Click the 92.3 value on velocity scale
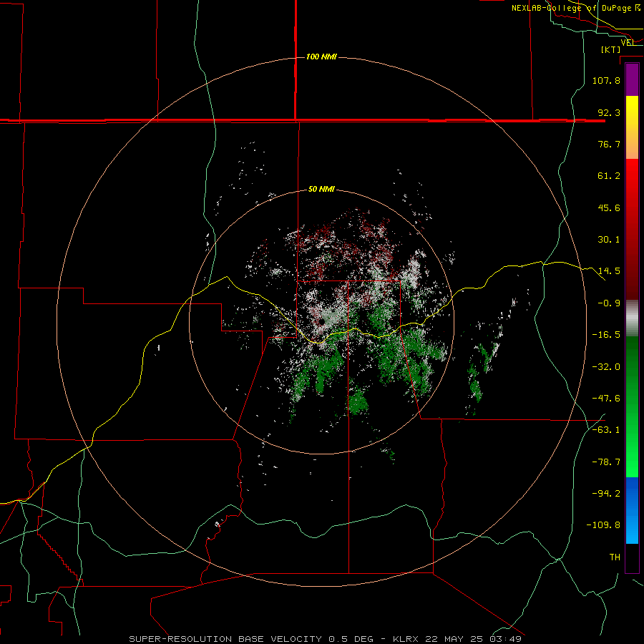The height and width of the screenshot is (644, 644). 609,112
